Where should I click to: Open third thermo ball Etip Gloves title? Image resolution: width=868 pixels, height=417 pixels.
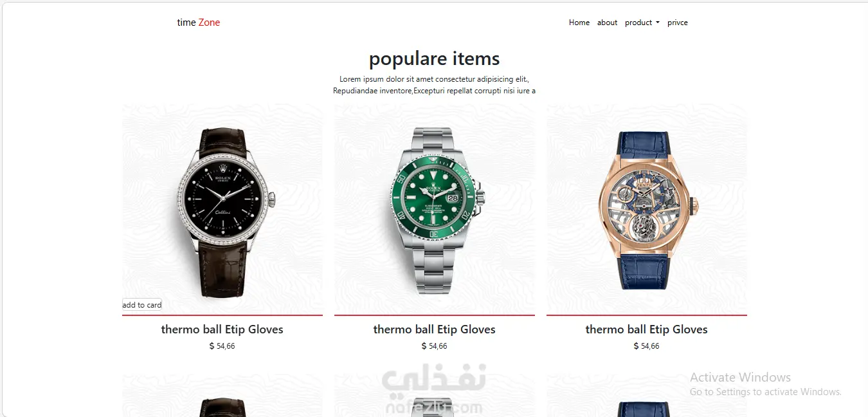tap(647, 329)
